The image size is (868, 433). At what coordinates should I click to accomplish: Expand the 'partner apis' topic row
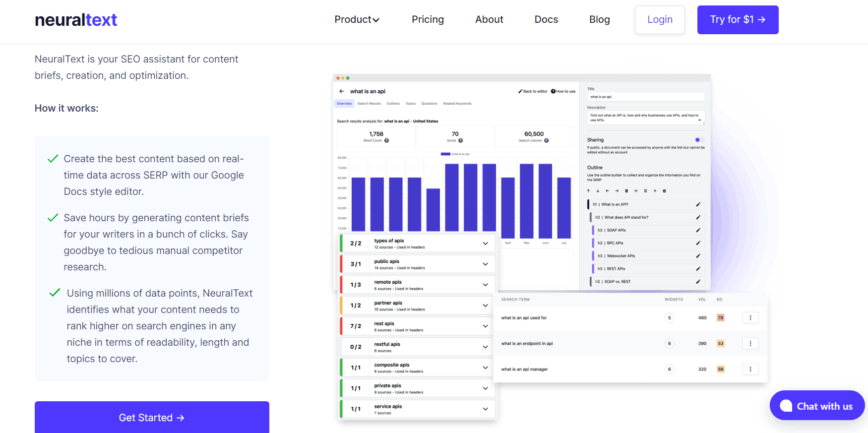click(x=485, y=306)
